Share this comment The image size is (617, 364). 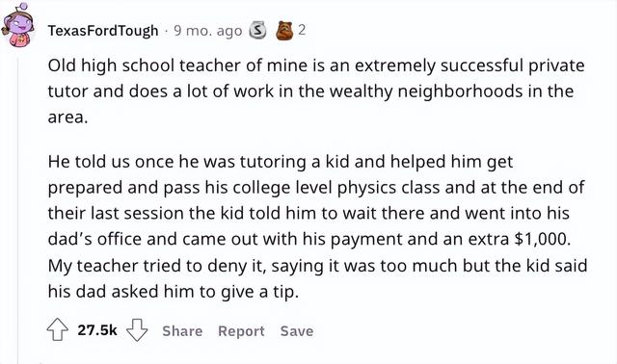tap(182, 331)
